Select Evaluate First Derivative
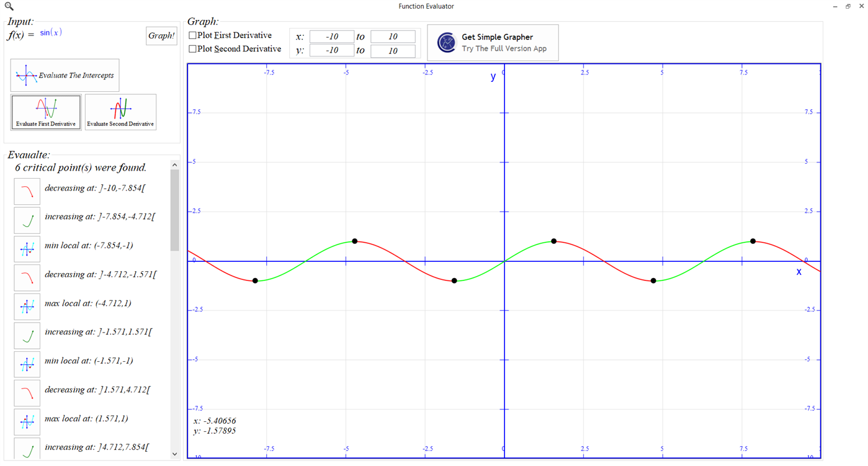Viewport: 868px width, 466px height. click(x=45, y=112)
